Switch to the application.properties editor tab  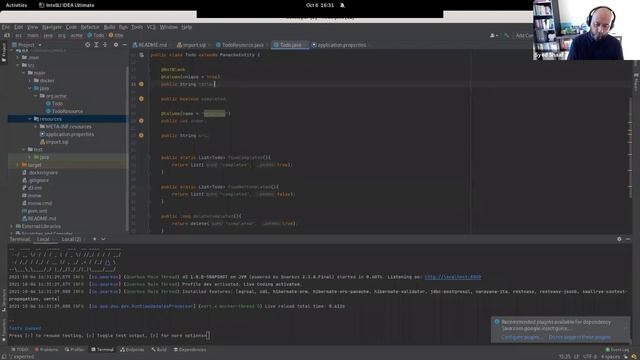coord(339,45)
